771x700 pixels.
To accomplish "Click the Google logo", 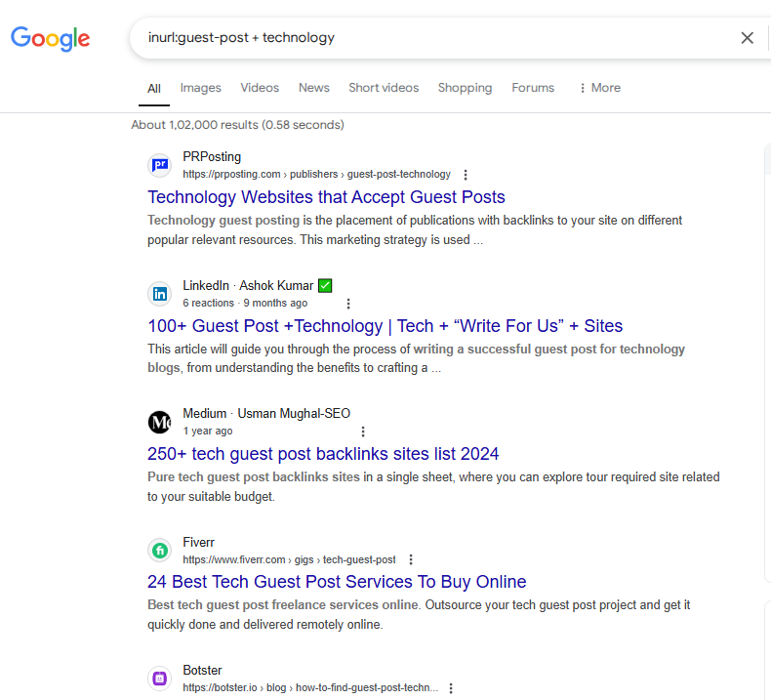I will [51, 38].
